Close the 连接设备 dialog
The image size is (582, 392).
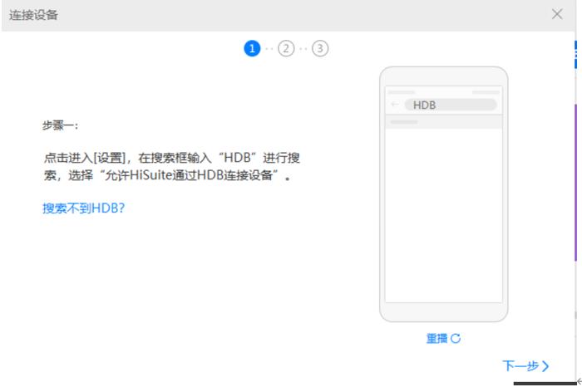coord(557,14)
